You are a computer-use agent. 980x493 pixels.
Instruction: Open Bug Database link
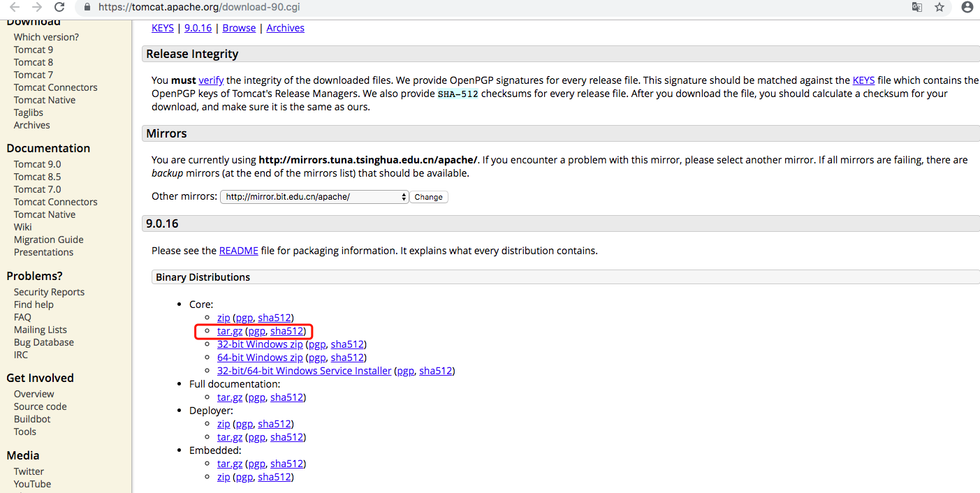click(x=44, y=342)
